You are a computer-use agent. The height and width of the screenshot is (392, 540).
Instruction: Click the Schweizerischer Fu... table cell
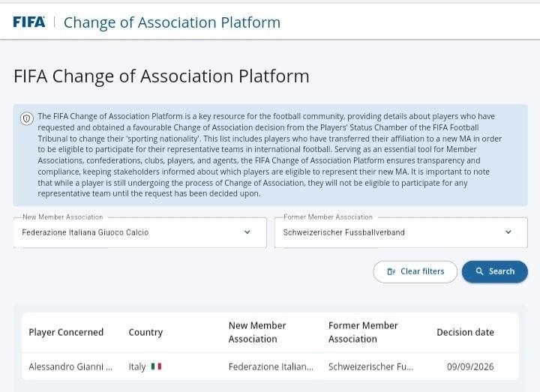click(x=371, y=367)
